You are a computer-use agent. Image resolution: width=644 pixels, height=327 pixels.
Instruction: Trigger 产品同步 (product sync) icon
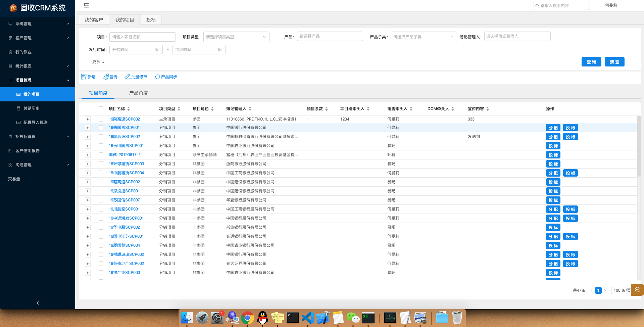[x=166, y=77]
